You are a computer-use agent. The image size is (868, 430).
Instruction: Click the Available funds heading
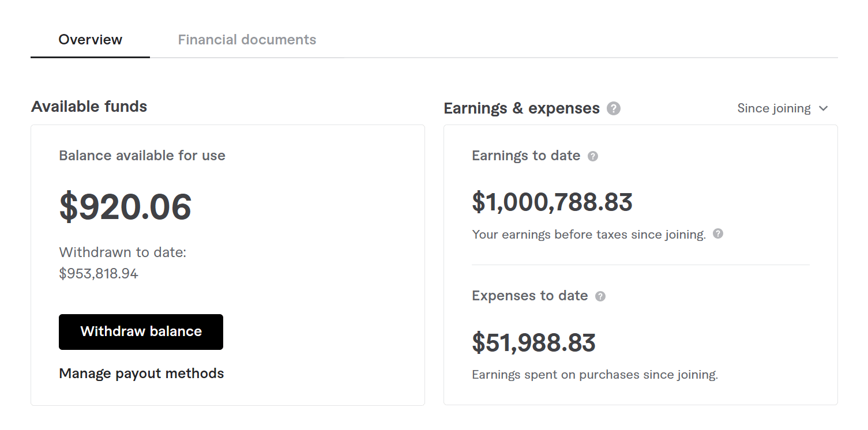tap(89, 107)
